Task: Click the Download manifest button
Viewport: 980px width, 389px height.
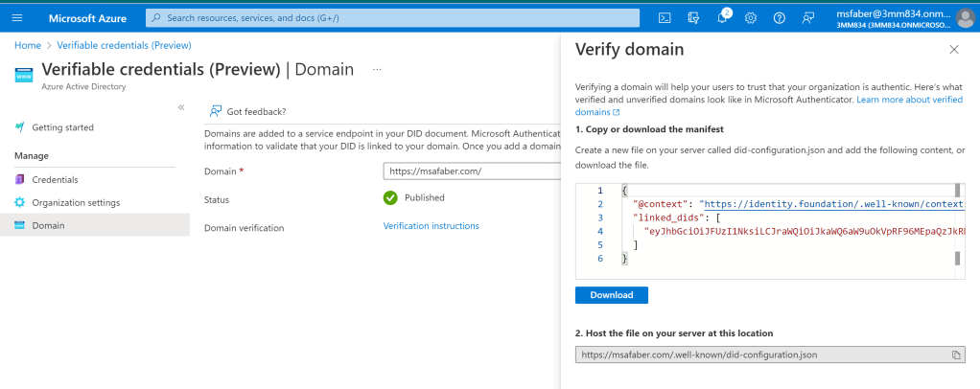Action: (611, 295)
